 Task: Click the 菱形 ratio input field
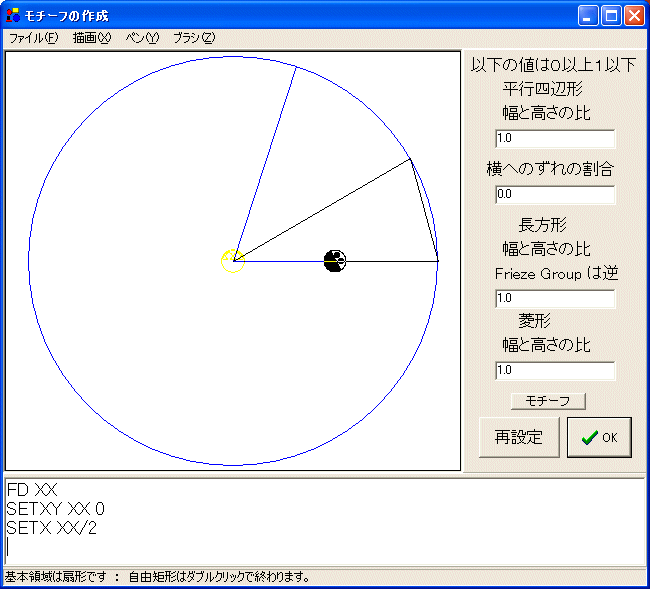click(555, 370)
